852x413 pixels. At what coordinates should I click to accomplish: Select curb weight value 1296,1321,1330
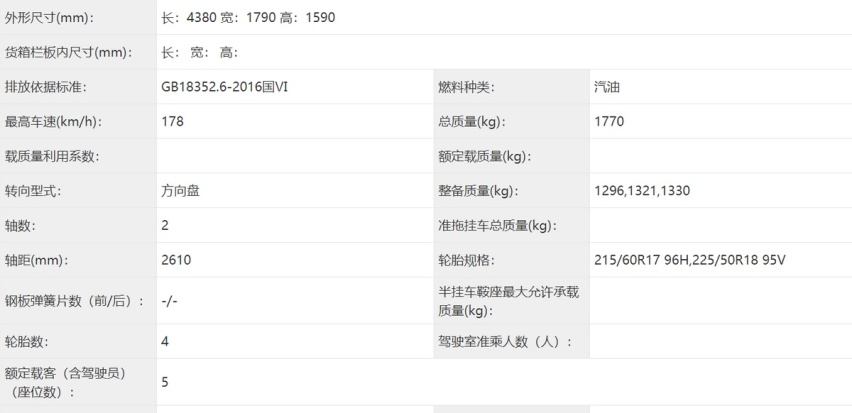(x=642, y=191)
